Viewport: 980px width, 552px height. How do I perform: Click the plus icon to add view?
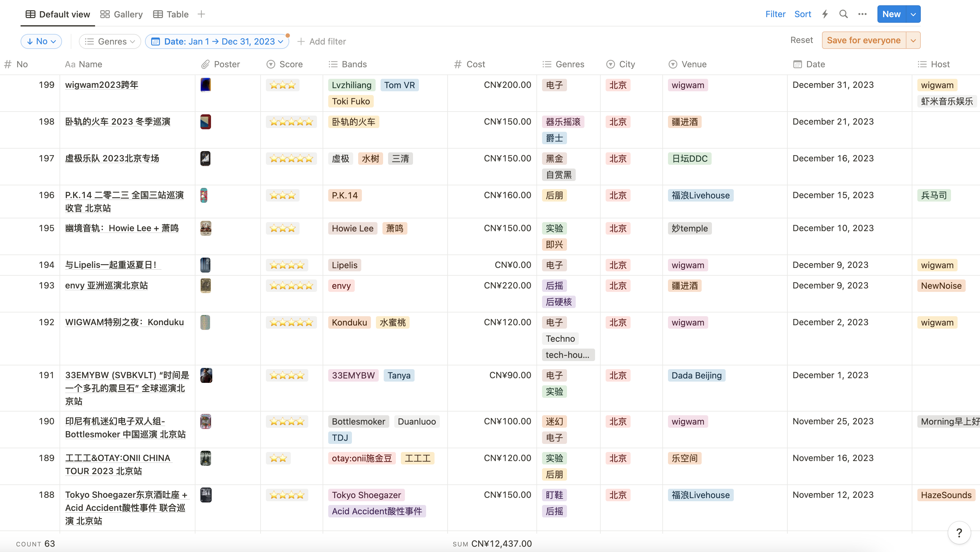(201, 14)
